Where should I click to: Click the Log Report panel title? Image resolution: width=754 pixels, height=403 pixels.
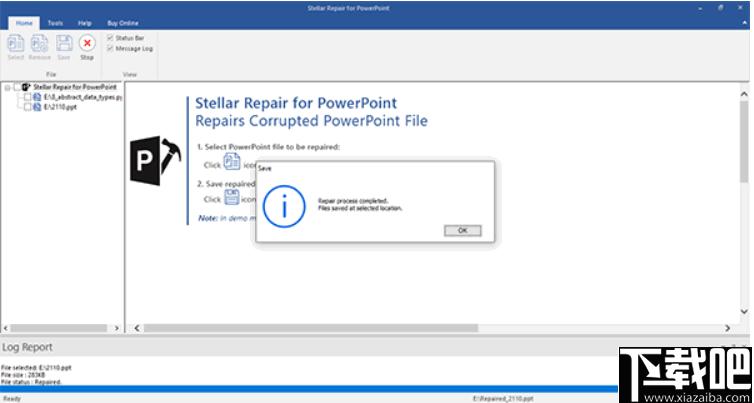pos(27,347)
